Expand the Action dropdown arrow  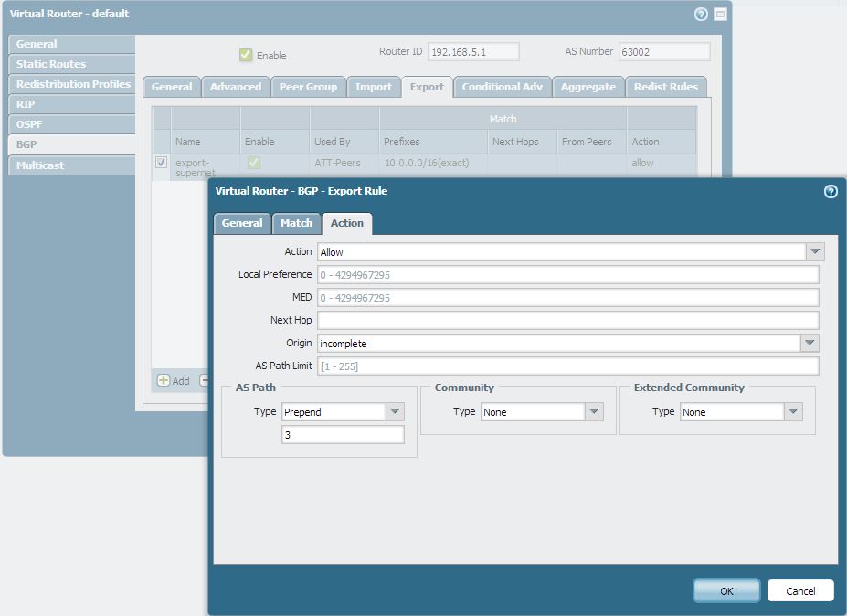click(x=815, y=252)
